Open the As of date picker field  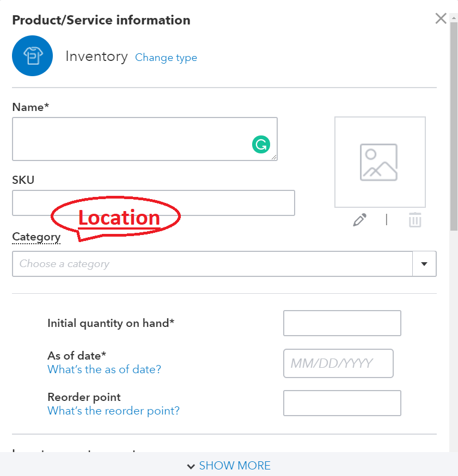(338, 363)
